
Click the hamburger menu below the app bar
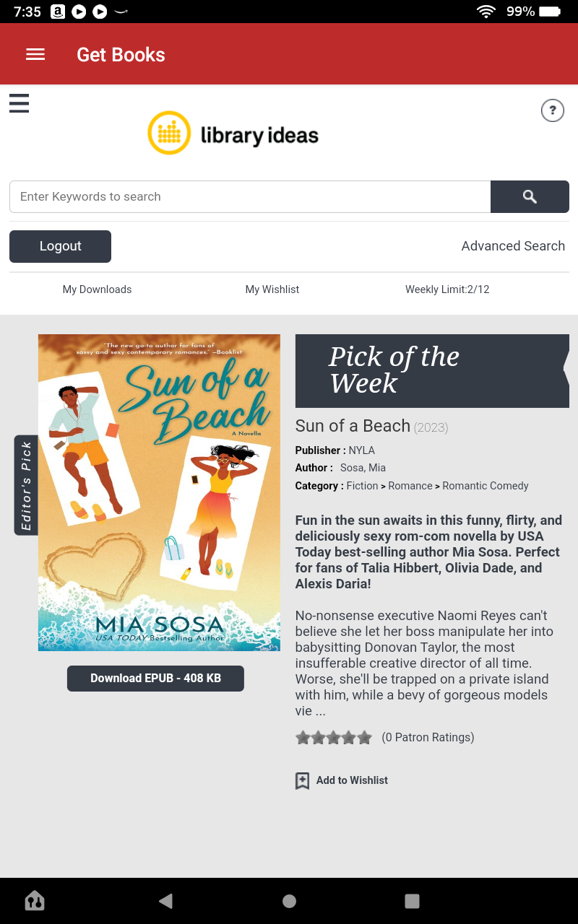[x=19, y=103]
